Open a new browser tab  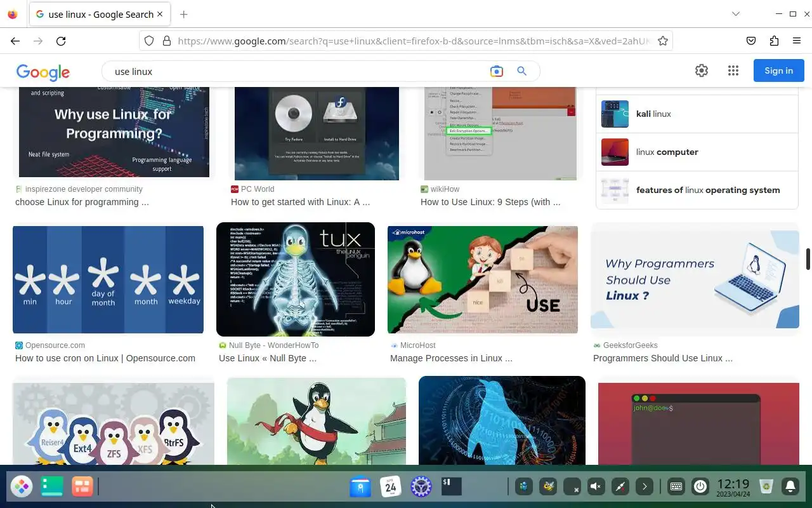point(184,14)
